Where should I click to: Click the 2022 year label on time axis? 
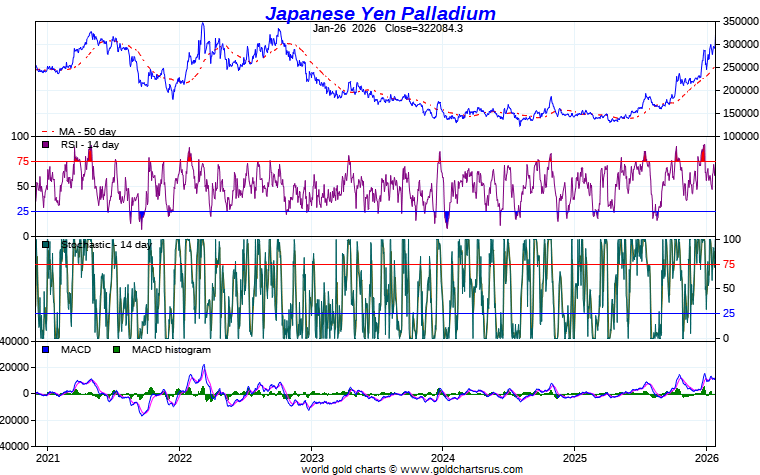[180, 458]
